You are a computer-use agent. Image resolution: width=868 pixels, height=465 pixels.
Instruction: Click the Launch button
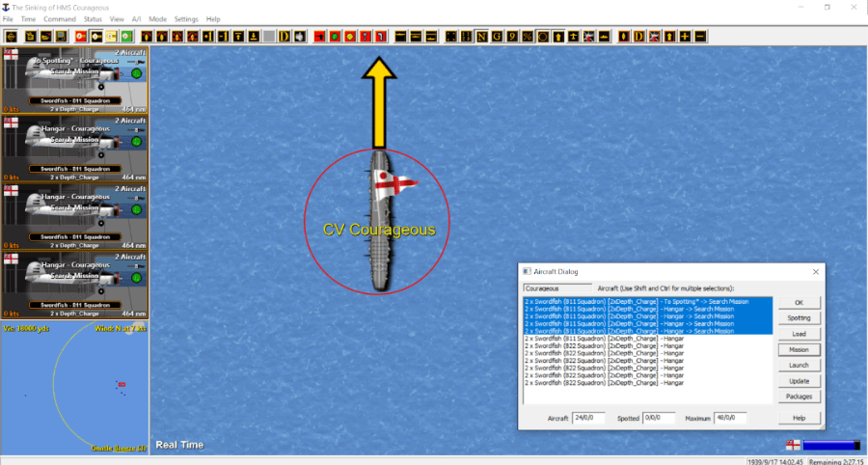799,366
